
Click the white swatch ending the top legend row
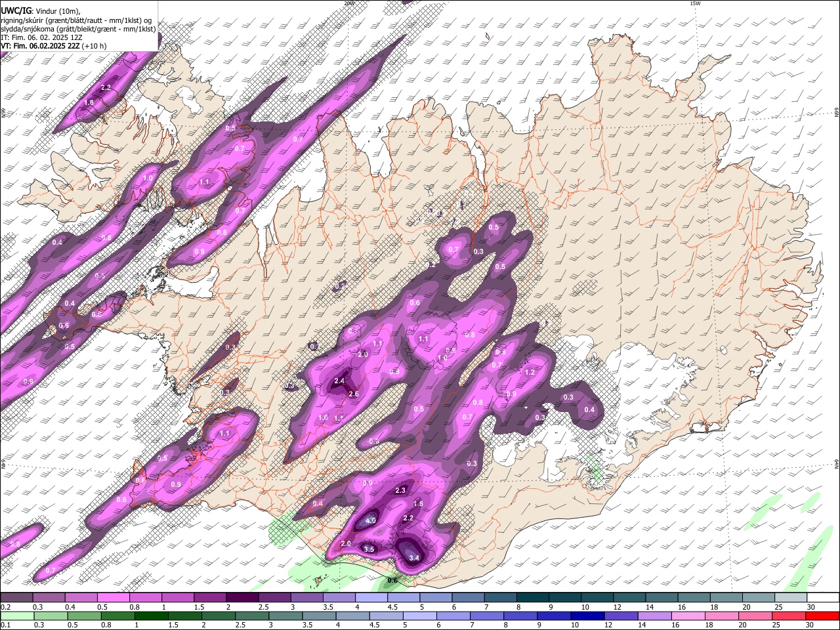click(x=822, y=597)
